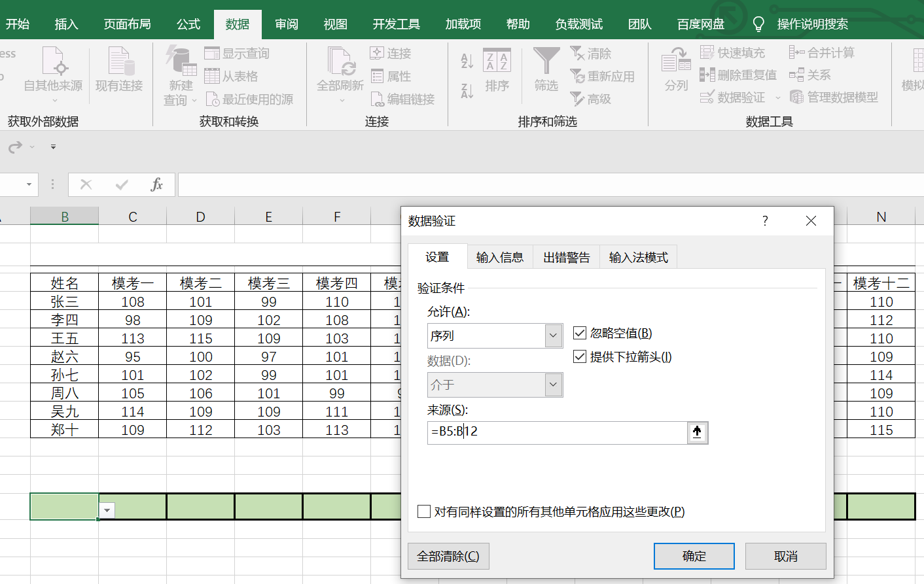Click the formula bar confirm checkmark
924x584 pixels.
point(122,184)
